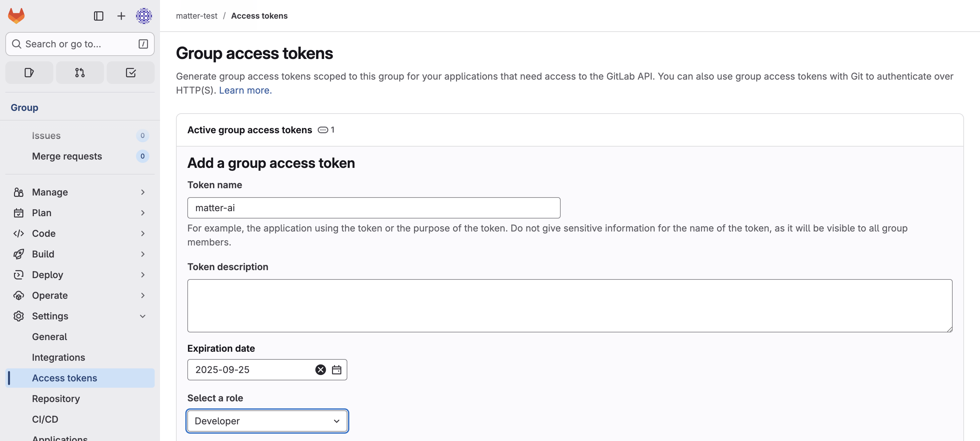Screen dimensions: 980x441
Task: Go to Integrations settings page
Action: 58,357
